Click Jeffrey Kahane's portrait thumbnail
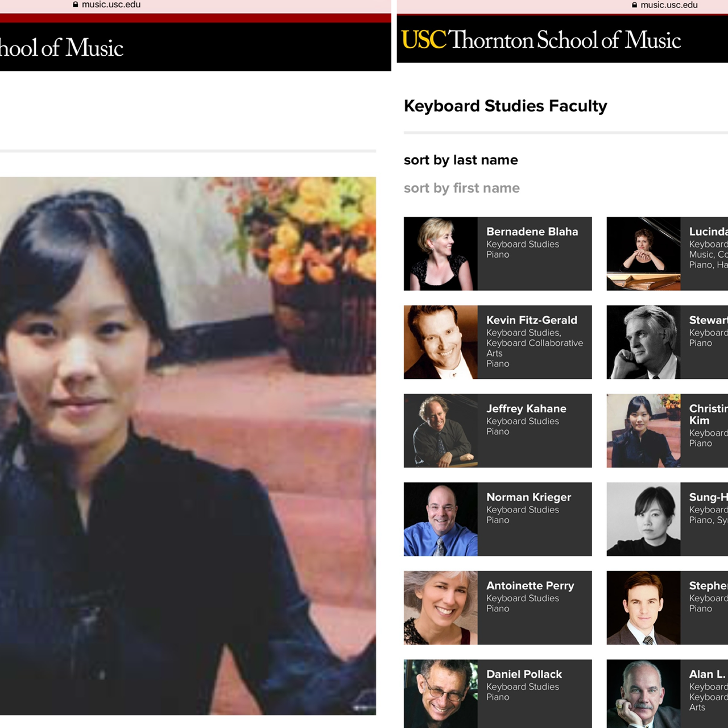 point(441,431)
